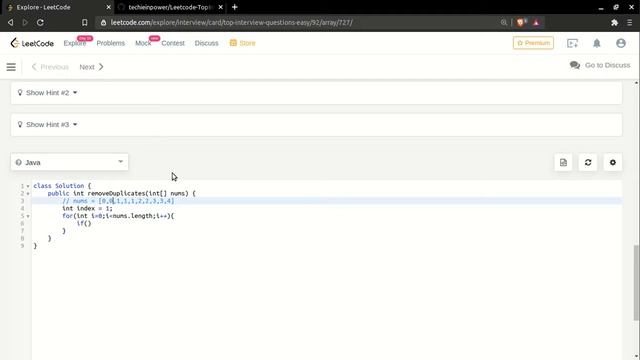The width and height of the screenshot is (640, 360).
Task: Click the zoom magnifier in address bar
Action: [x=504, y=22]
